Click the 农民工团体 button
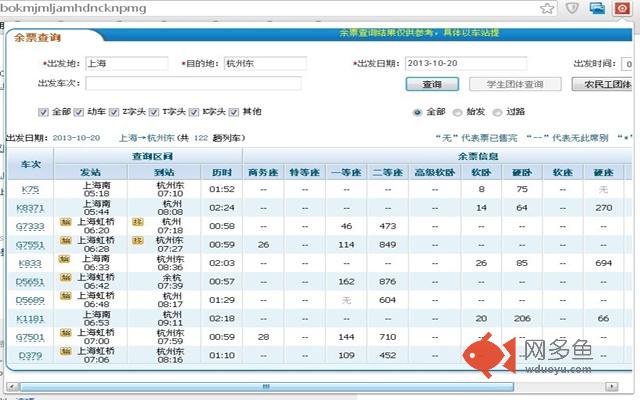 click(602, 84)
